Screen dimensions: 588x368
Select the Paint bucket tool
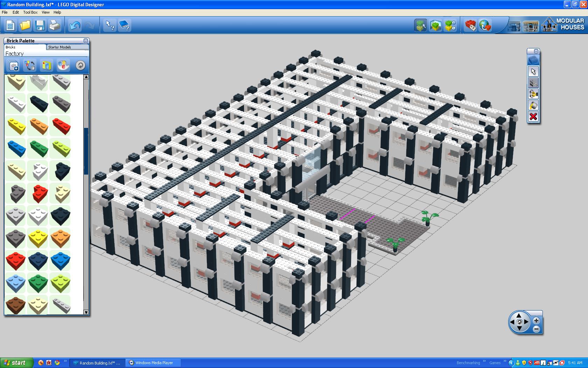533,105
